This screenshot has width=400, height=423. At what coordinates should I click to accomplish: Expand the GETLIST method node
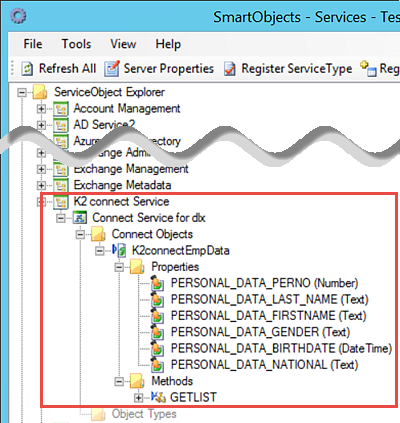[138, 398]
